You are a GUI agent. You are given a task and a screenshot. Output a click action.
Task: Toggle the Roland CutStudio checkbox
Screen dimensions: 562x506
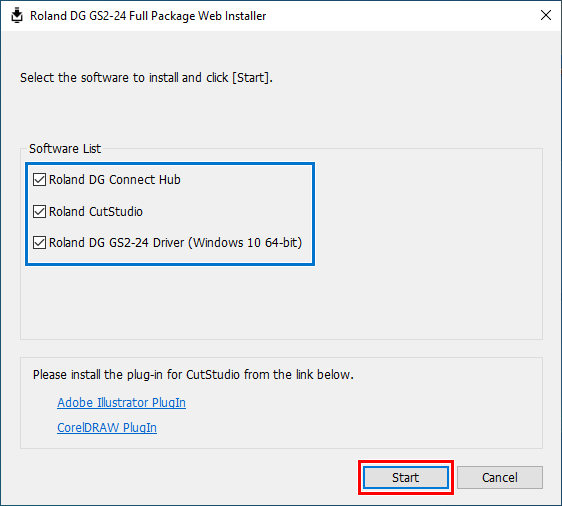click(39, 211)
